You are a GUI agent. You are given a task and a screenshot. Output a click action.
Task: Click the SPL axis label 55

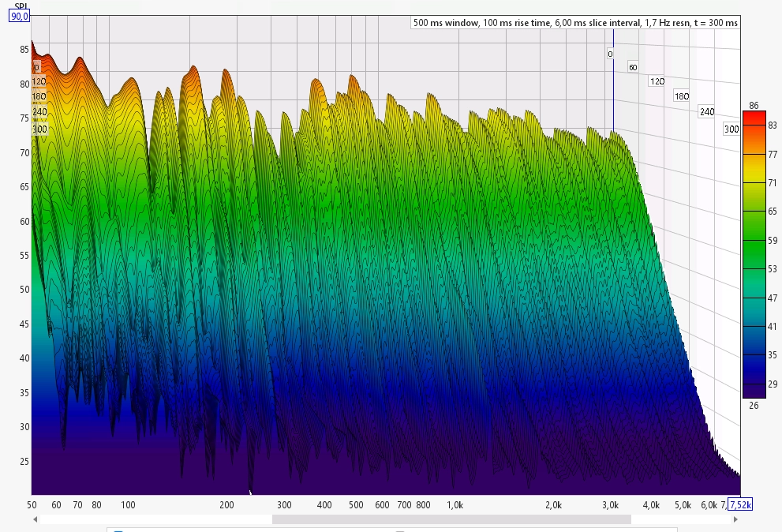coord(24,256)
